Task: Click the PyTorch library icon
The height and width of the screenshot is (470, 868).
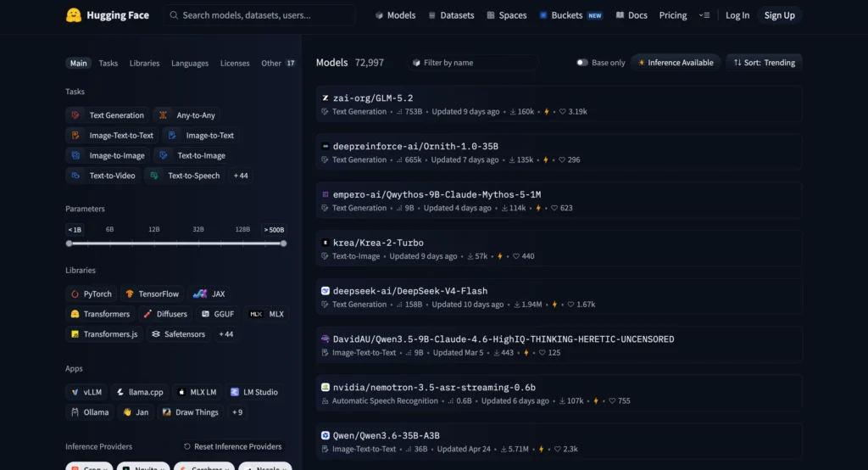Action: (x=75, y=294)
